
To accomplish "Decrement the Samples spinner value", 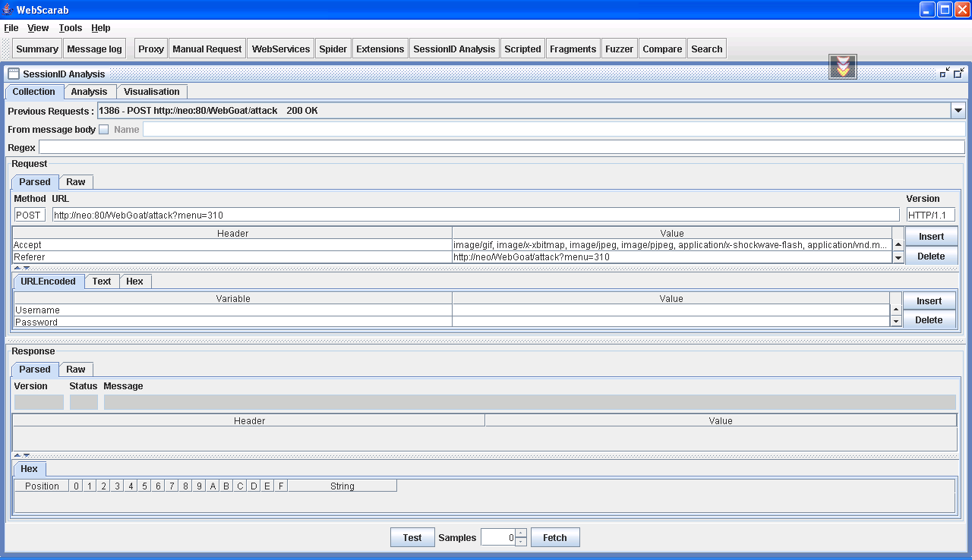I will pos(520,542).
